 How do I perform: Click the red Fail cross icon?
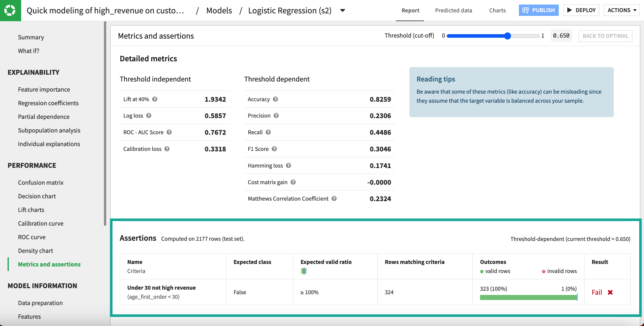tap(610, 292)
